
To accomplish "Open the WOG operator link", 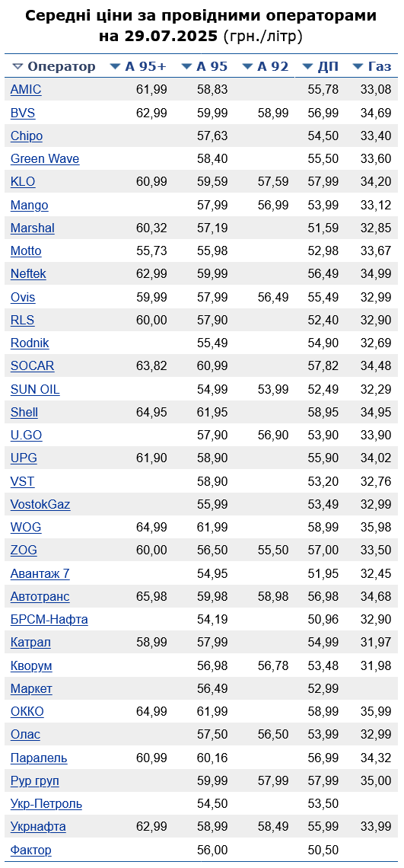I will [25, 527].
